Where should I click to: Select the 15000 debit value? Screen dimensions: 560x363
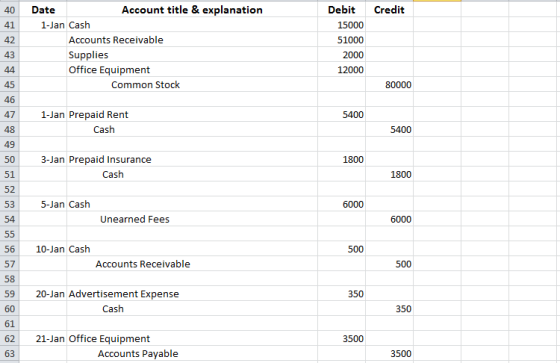[x=341, y=25]
